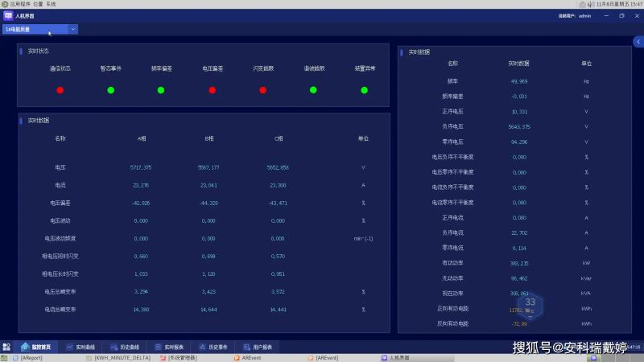
Task: Click the 通信状态 red indicator light
Action: [60, 90]
